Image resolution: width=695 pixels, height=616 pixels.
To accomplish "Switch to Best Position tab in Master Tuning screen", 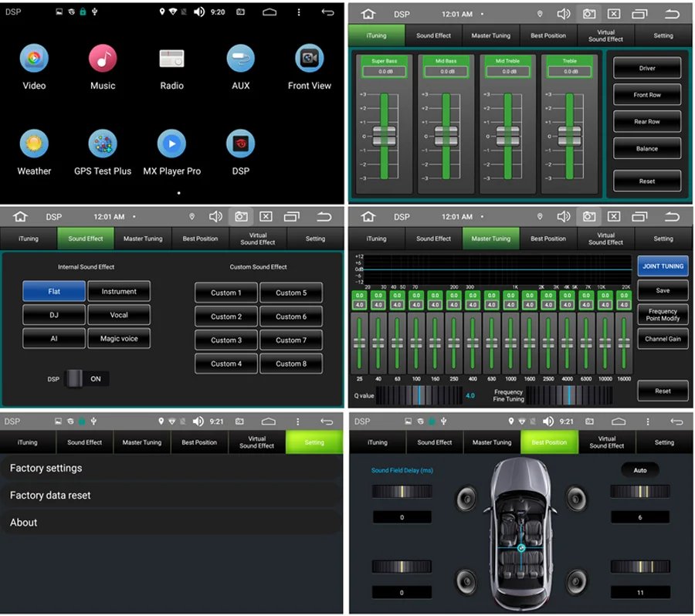I will (548, 239).
